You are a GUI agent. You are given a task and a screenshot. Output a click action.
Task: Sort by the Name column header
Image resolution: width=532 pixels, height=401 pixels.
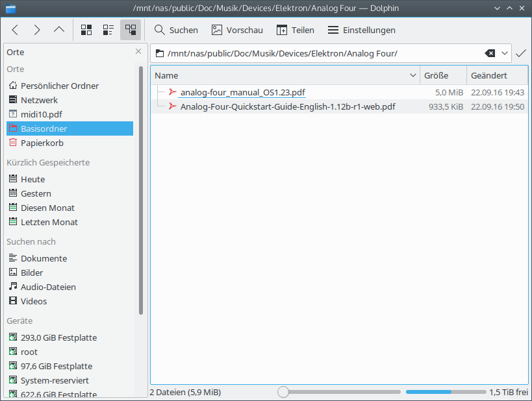(285, 75)
